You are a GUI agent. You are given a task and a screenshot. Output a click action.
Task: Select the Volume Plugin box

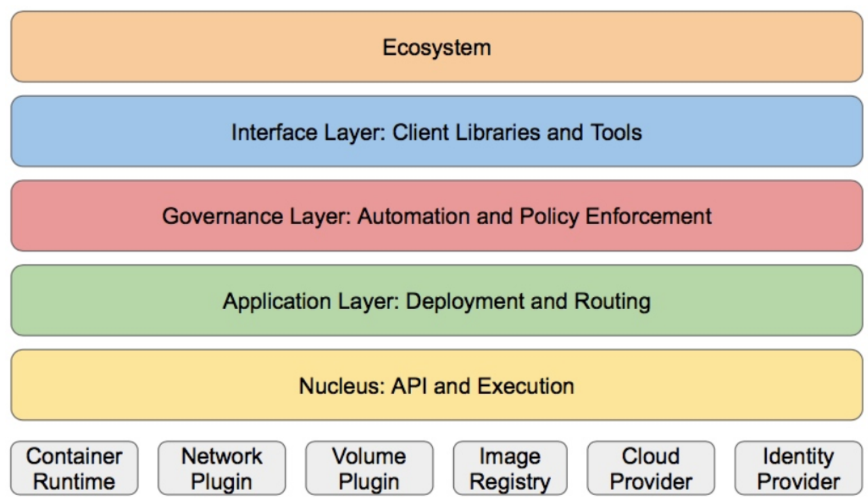point(369,468)
